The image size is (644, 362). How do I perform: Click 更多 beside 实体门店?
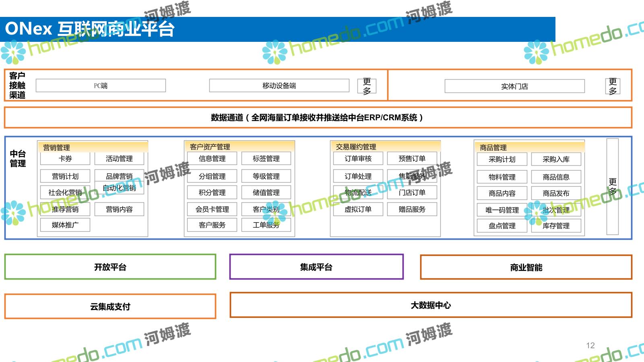(x=613, y=86)
